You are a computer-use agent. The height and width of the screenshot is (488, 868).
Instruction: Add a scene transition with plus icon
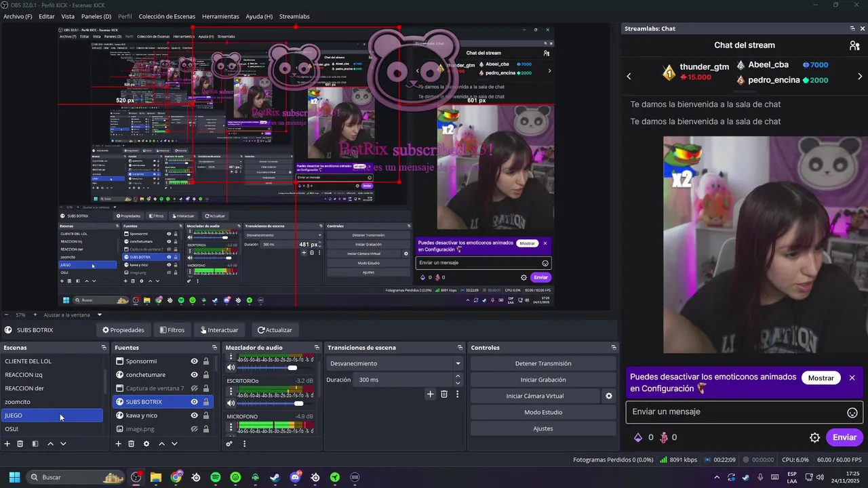tap(430, 394)
